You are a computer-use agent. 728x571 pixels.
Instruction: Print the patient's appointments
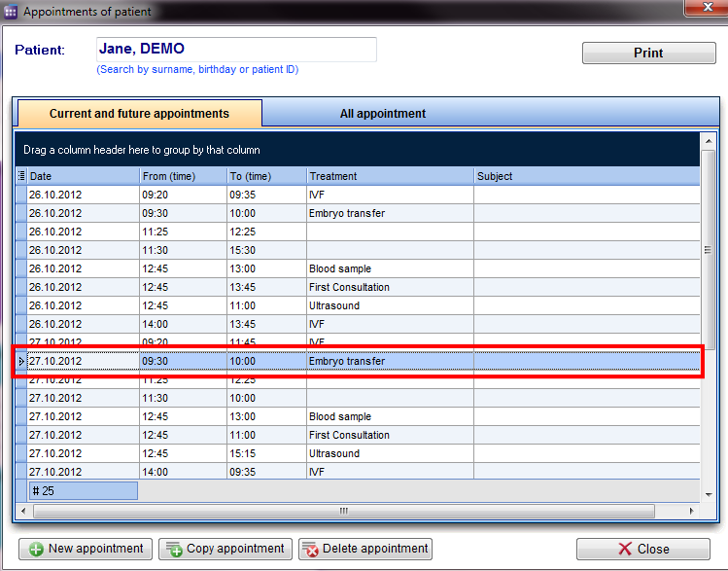click(x=648, y=53)
